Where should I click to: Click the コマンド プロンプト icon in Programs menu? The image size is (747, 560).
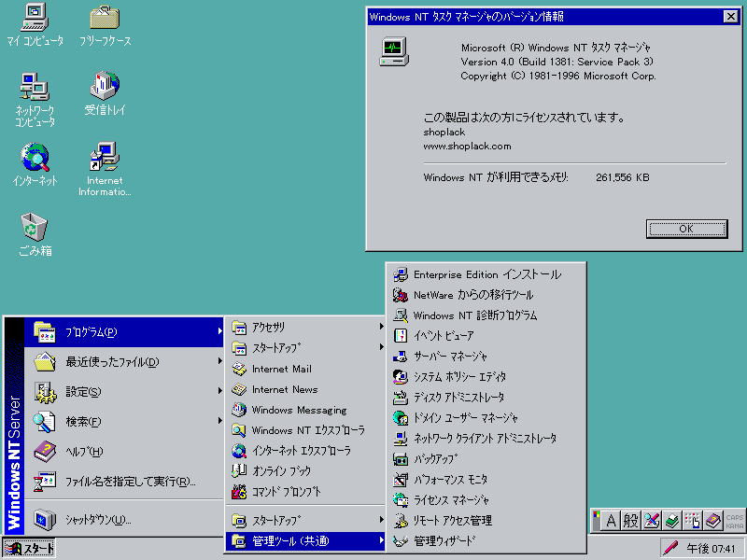click(239, 492)
